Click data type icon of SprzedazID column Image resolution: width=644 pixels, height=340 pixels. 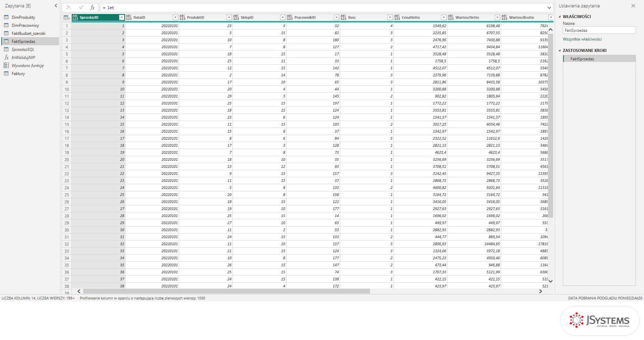[x=75, y=17]
